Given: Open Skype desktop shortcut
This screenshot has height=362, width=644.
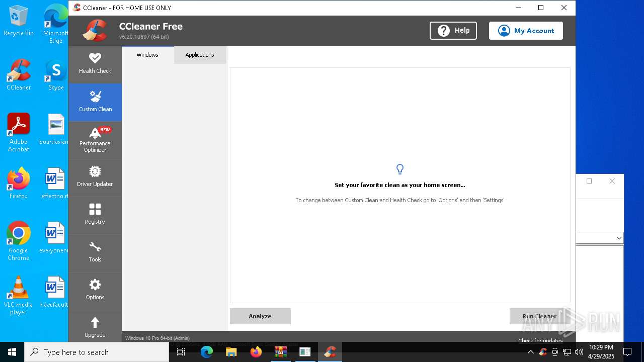Looking at the screenshot, I should coord(56,75).
